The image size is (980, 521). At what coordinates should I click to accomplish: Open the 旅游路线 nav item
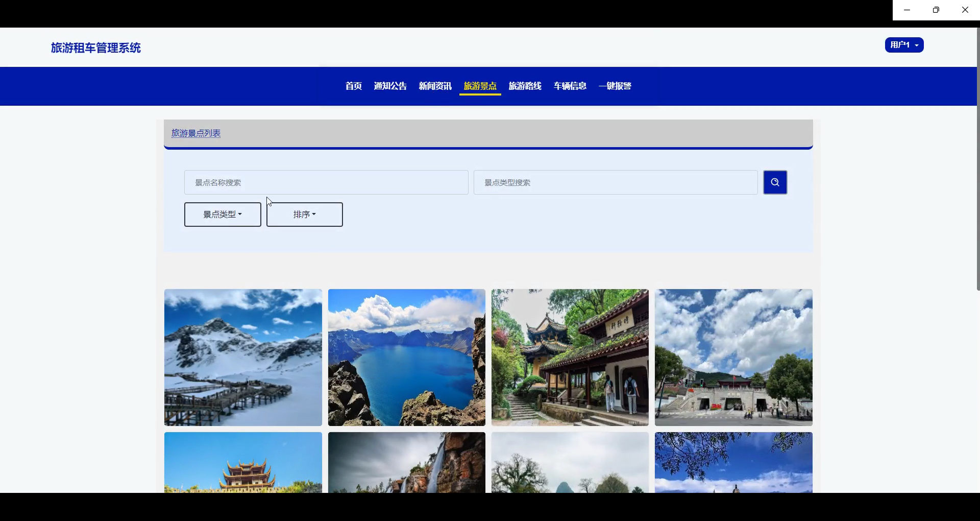(x=525, y=86)
